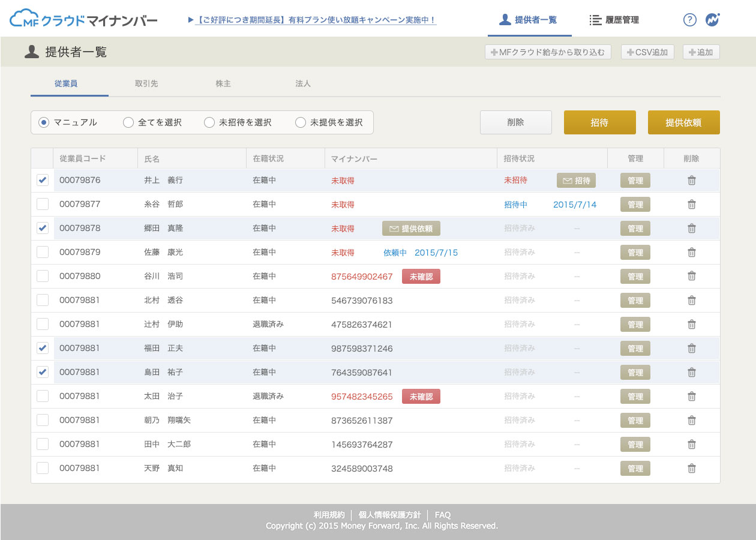Uncheck the checkbox for 島田 祐子
Screen dimensions: 756x540
(x=42, y=372)
